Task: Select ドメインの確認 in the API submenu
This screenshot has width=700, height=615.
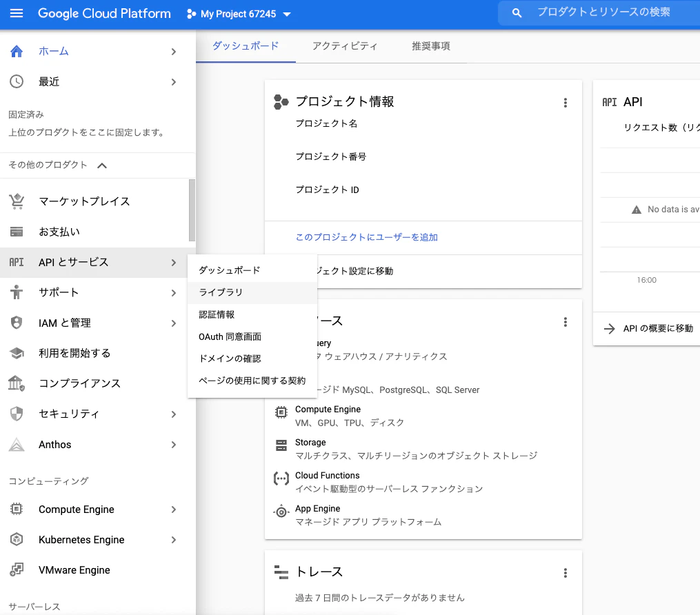Action: pos(252,359)
